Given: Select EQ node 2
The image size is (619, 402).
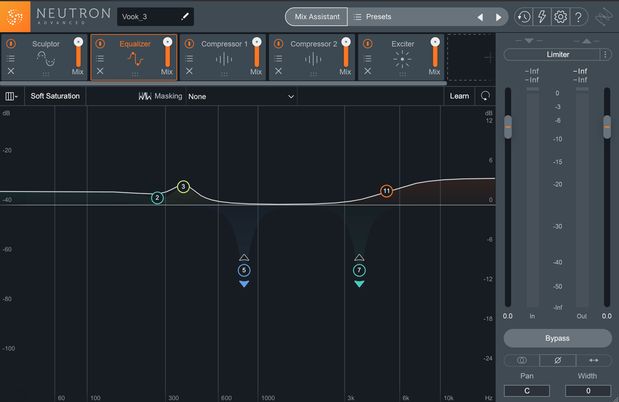Looking at the screenshot, I should (x=157, y=198).
